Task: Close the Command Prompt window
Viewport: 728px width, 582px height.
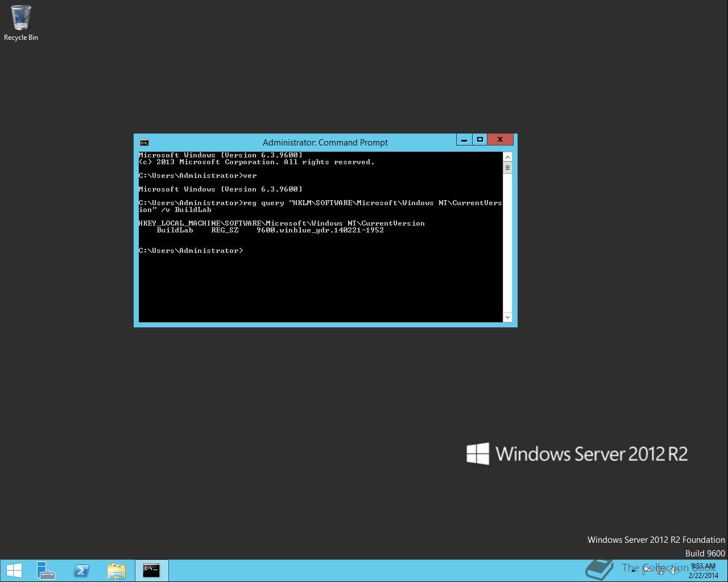Action: point(500,139)
